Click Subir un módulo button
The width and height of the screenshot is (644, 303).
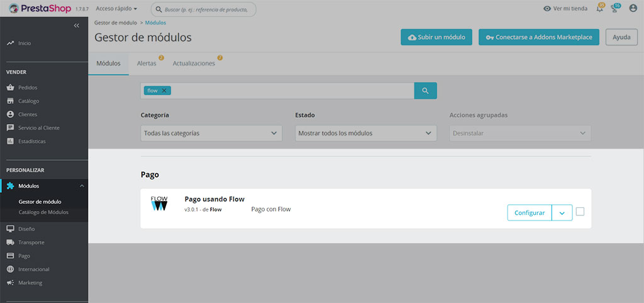436,37
